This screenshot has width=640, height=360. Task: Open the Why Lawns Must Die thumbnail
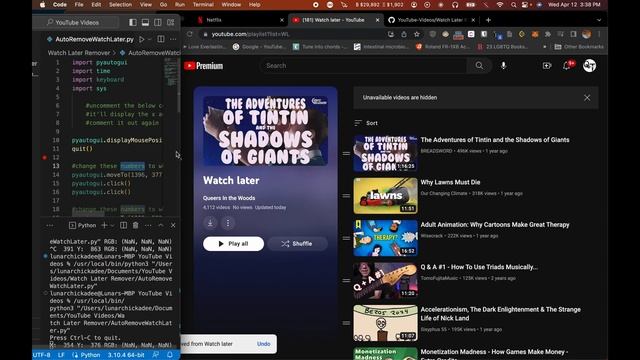pos(385,196)
